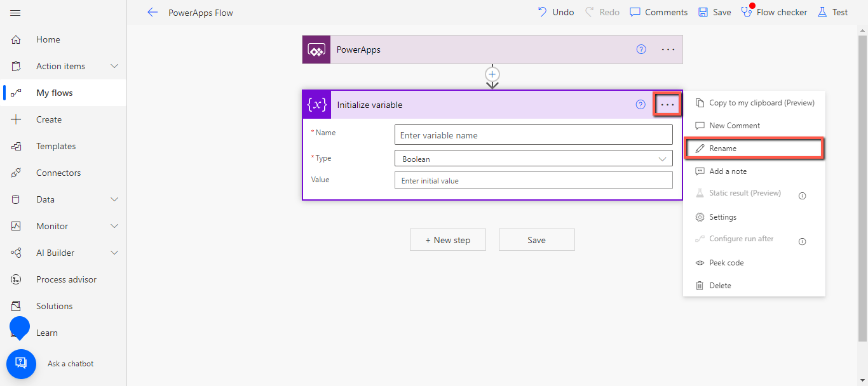Click the Enter initial value field
Screen dimensions: 868x386
[534, 181]
